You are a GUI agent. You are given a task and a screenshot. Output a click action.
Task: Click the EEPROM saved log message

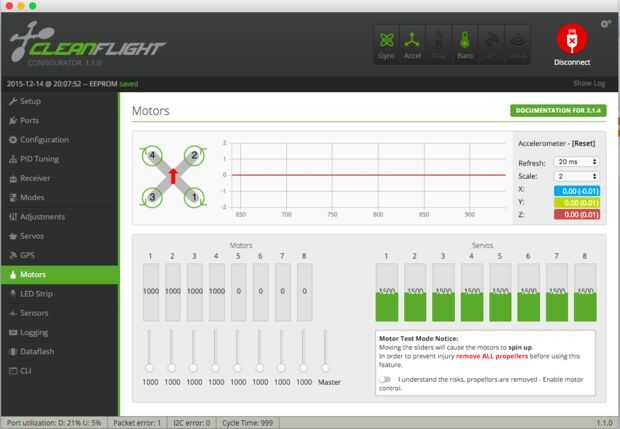72,84
